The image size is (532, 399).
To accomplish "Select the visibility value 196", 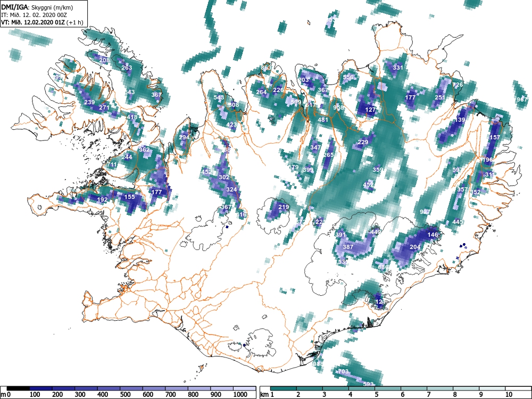I will tap(487, 160).
